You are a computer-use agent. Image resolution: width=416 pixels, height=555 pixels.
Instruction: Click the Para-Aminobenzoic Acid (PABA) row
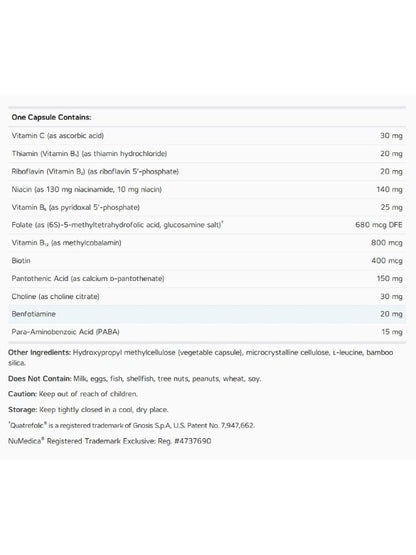207,332
